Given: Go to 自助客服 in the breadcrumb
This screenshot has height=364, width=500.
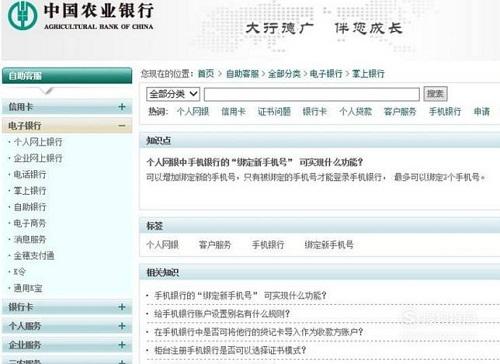Looking at the screenshot, I should click(242, 73).
